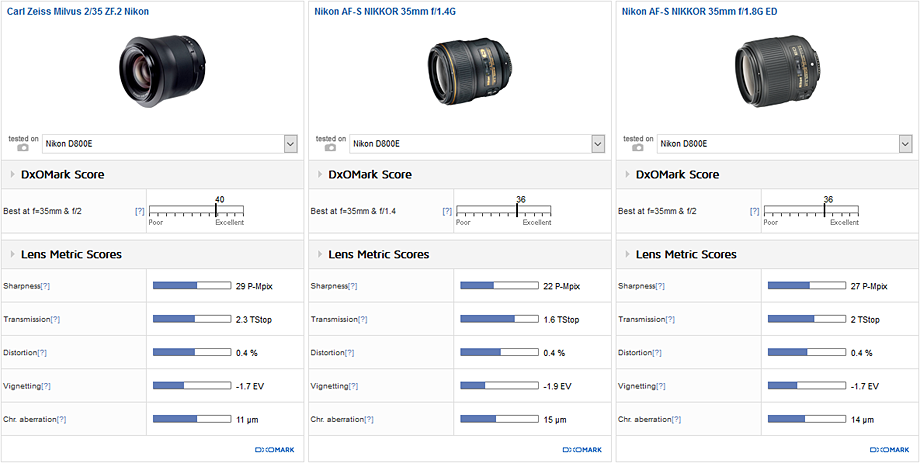Click camera icon in Nikon 35mm f/1.4G panel
This screenshot has height=463, width=920.
coord(330,147)
